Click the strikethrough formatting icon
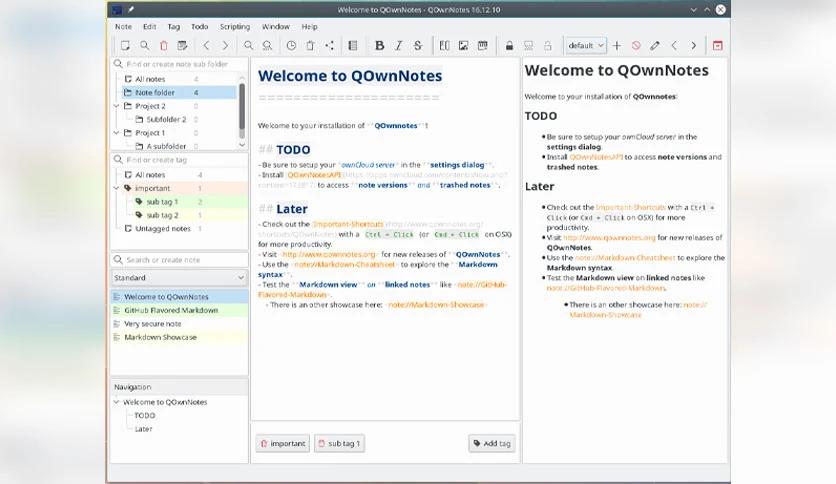This screenshot has width=836, height=484. [x=417, y=46]
